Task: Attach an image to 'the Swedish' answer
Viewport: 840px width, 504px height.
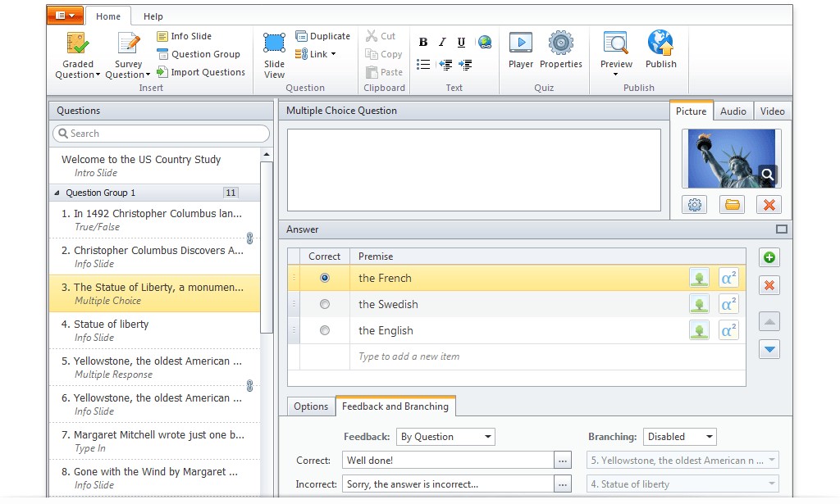Action: click(699, 303)
